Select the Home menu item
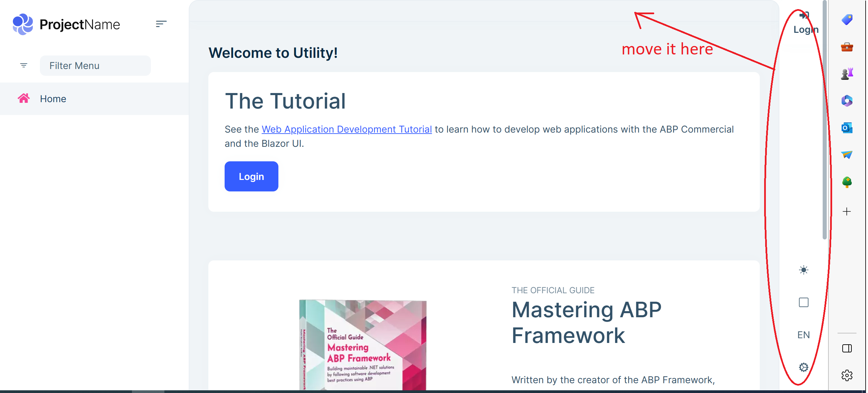868x393 pixels. point(53,99)
